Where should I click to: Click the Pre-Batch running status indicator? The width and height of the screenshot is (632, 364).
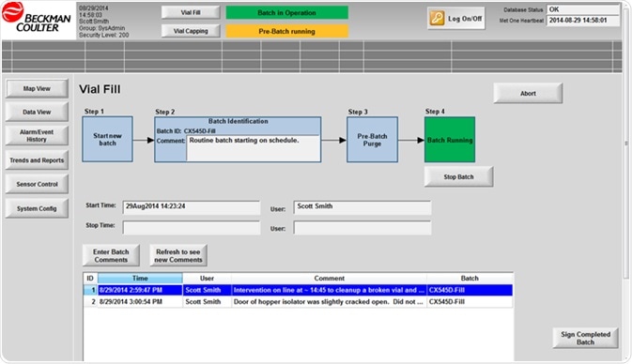(286, 31)
